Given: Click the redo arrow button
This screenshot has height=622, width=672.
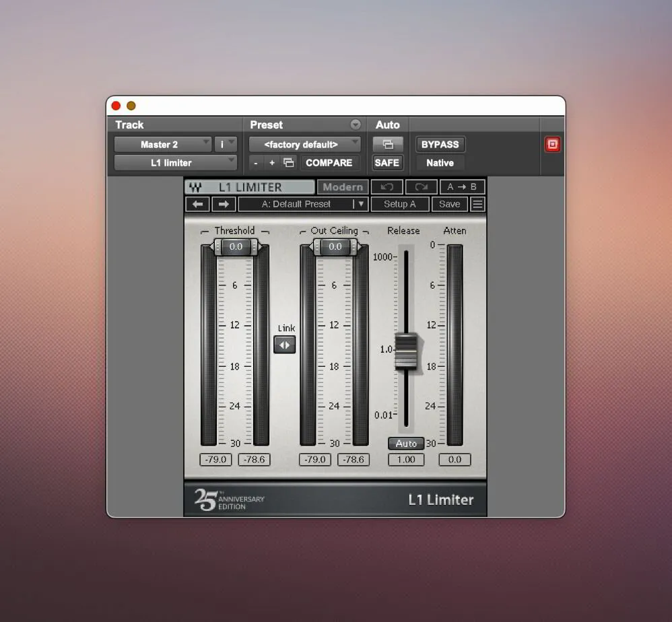Looking at the screenshot, I should 421,186.
